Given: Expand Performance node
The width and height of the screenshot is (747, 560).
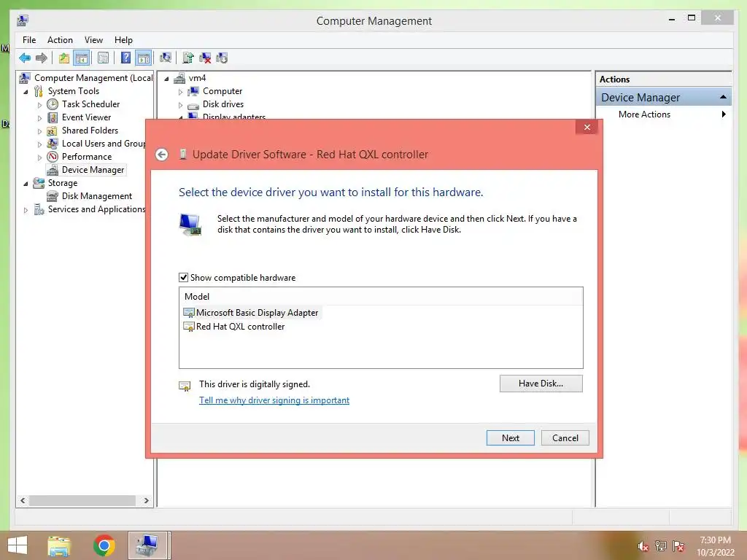Looking at the screenshot, I should [x=39, y=157].
